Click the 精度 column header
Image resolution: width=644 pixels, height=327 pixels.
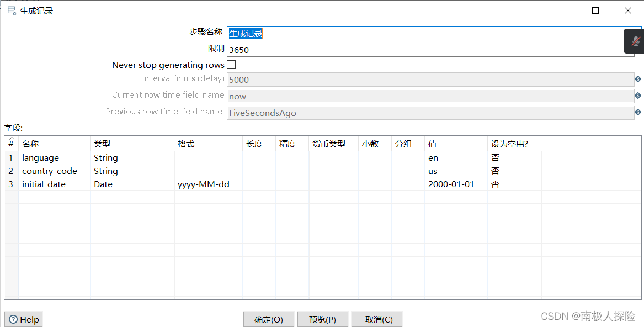tap(292, 144)
